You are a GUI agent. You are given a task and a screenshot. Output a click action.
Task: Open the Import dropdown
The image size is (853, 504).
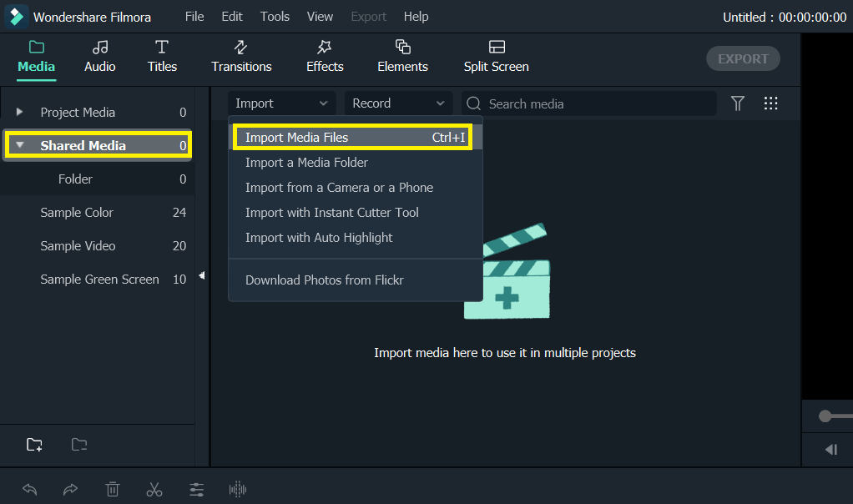pyautogui.click(x=282, y=103)
